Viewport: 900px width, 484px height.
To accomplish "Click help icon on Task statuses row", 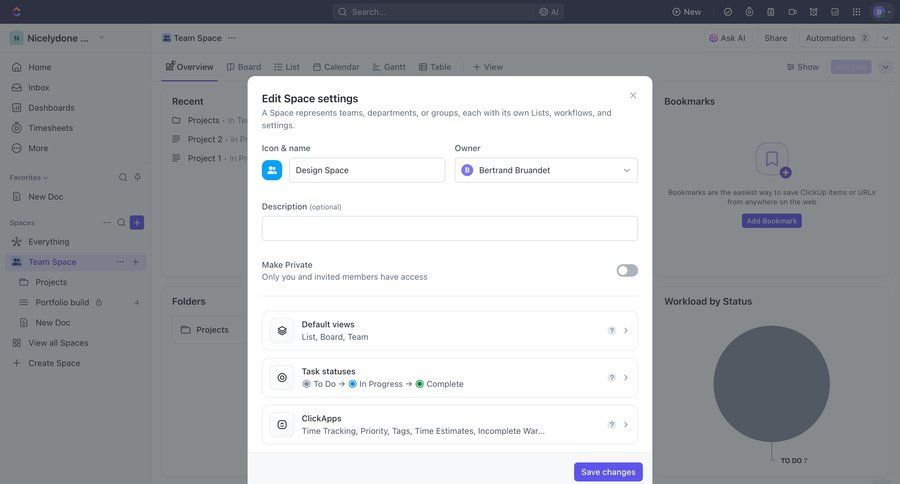I will coord(612,378).
